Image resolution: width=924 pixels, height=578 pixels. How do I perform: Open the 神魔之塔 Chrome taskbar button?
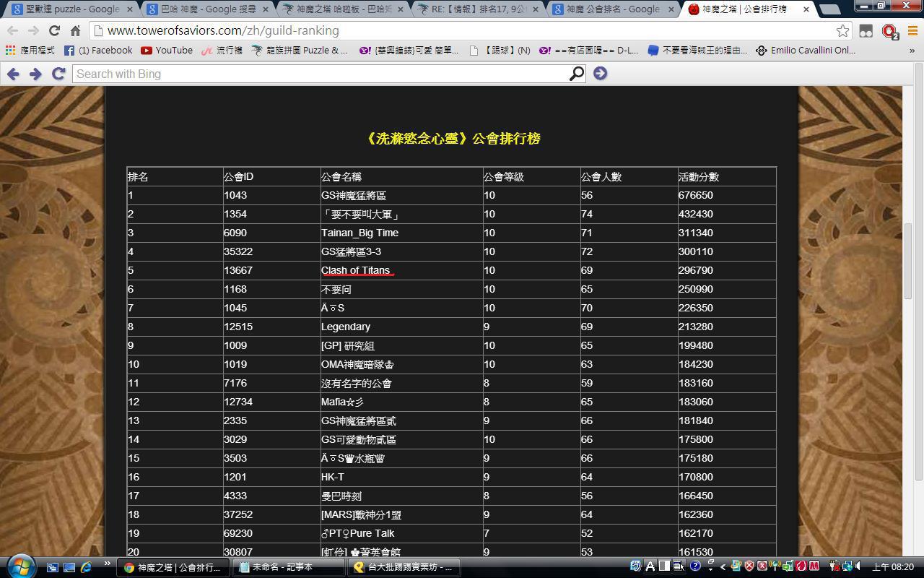(173, 567)
